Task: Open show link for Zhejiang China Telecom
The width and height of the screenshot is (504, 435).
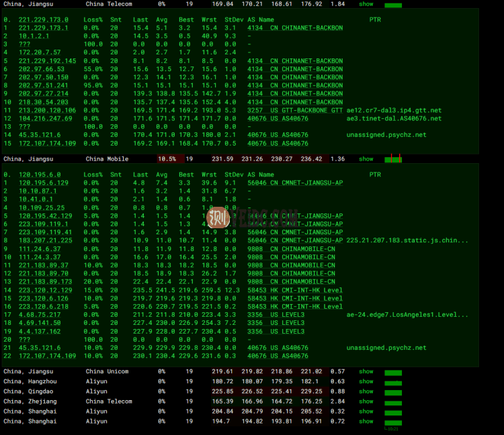Action: point(366,401)
